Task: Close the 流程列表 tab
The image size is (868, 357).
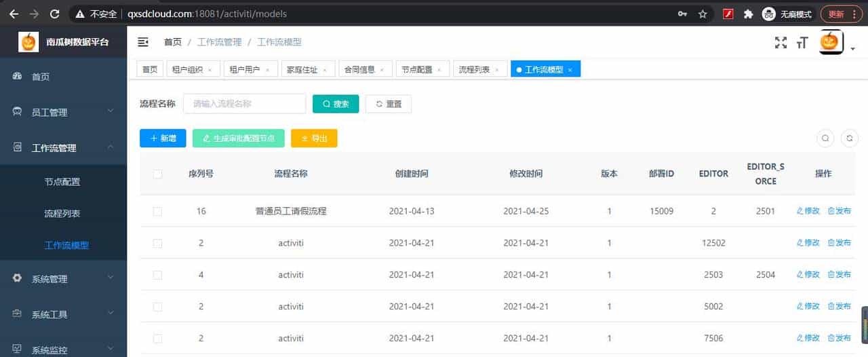Action: (496, 69)
